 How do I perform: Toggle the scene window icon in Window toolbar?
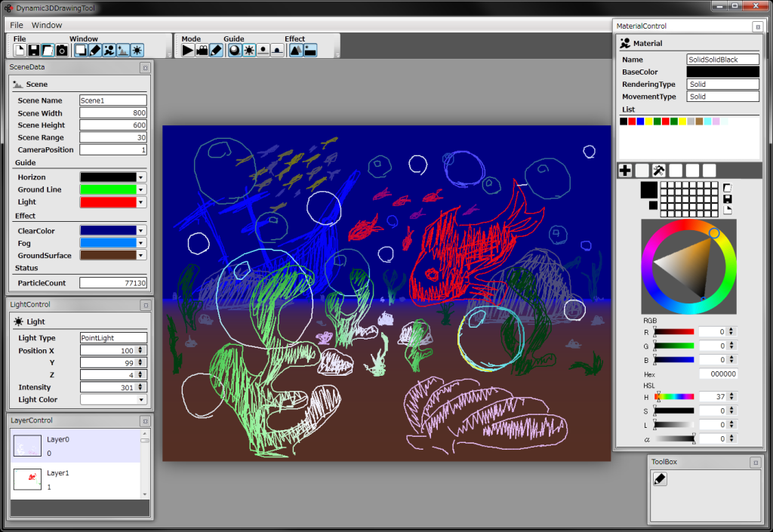[123, 51]
